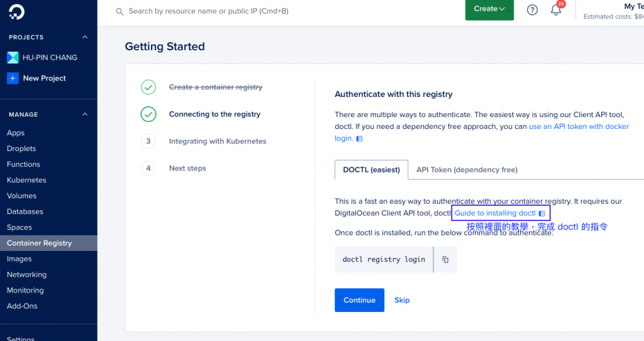Viewport: 644px width, 341px height.
Task: Collapse the MANAGE section
Action: coord(85,115)
